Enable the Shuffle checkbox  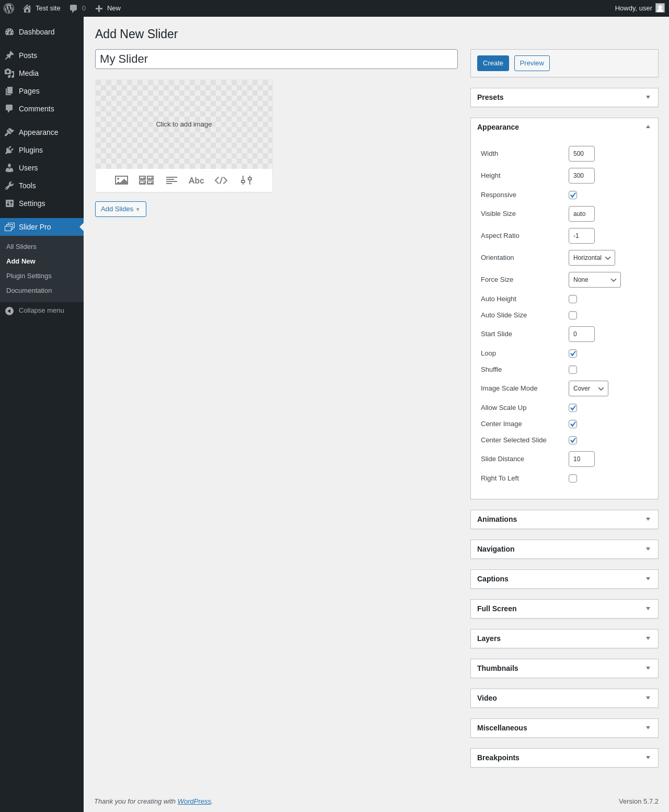[573, 370]
